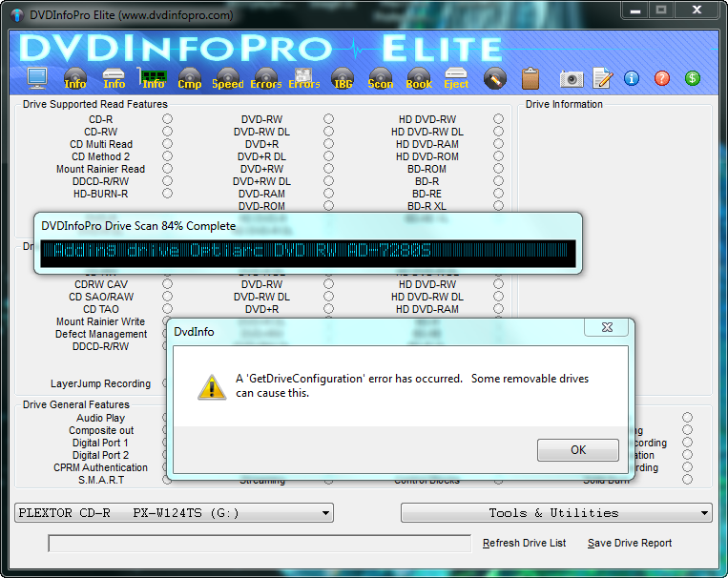Click the 'GetDriveConfiguration' error message text

(x=412, y=385)
